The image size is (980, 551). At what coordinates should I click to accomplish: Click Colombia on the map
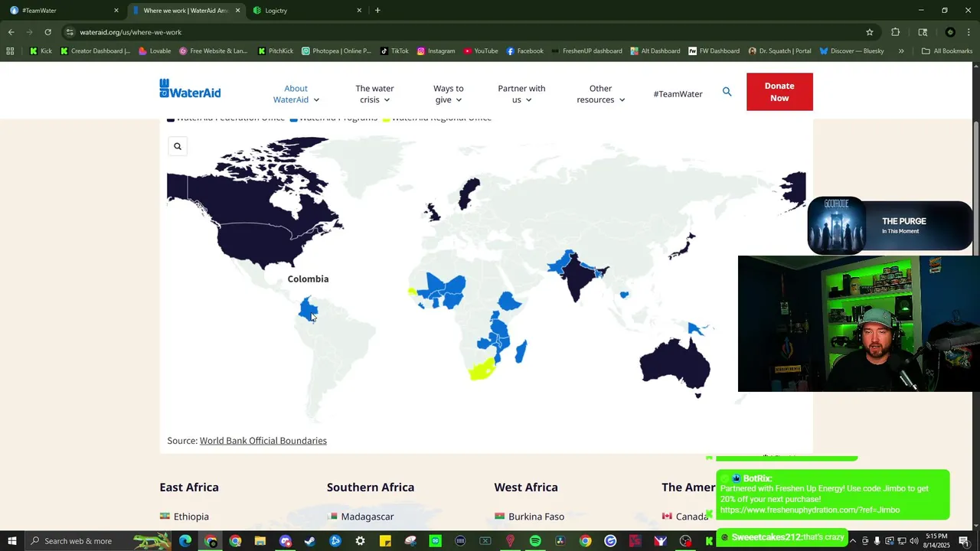point(308,308)
